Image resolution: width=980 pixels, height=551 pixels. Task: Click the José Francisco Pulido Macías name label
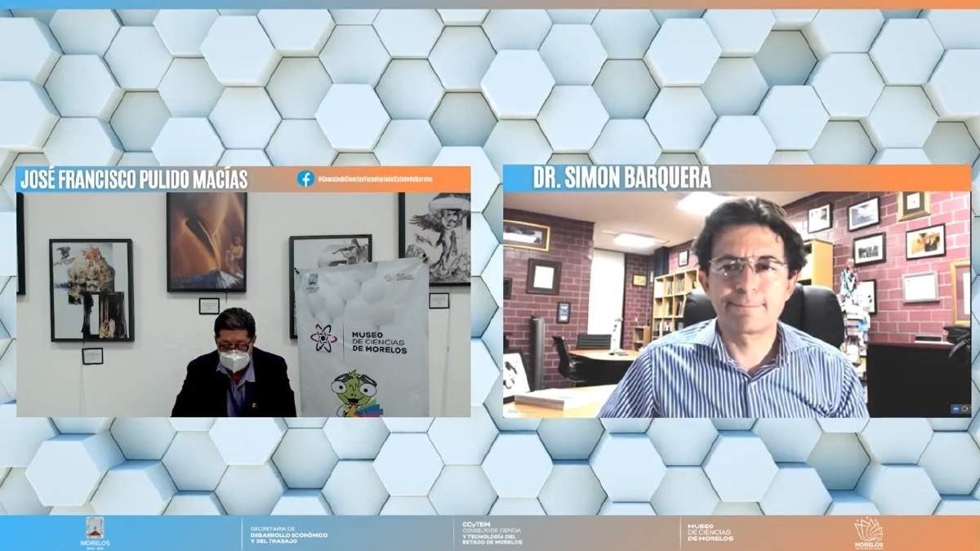click(x=131, y=179)
